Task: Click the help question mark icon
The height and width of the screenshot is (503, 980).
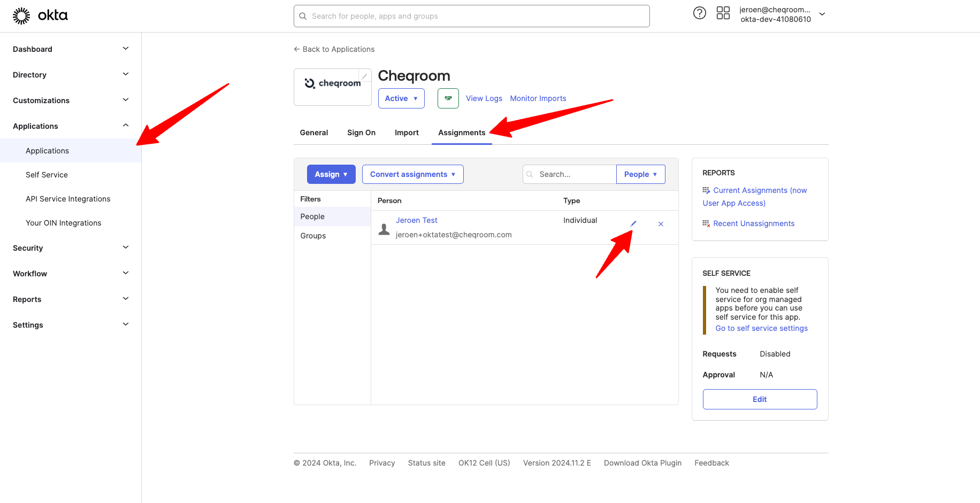Action: click(x=699, y=13)
